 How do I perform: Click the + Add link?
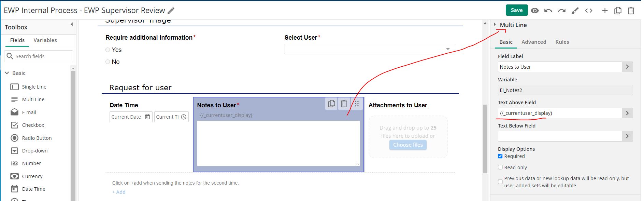119,192
